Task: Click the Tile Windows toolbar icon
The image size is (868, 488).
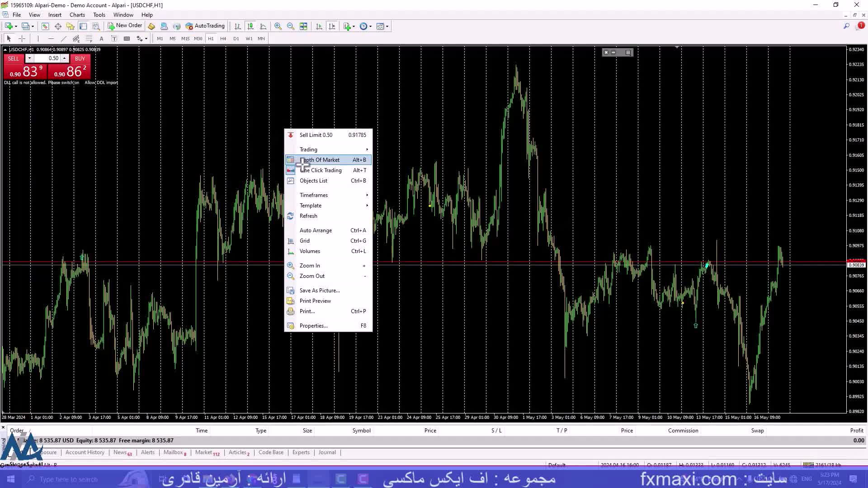Action: click(303, 26)
